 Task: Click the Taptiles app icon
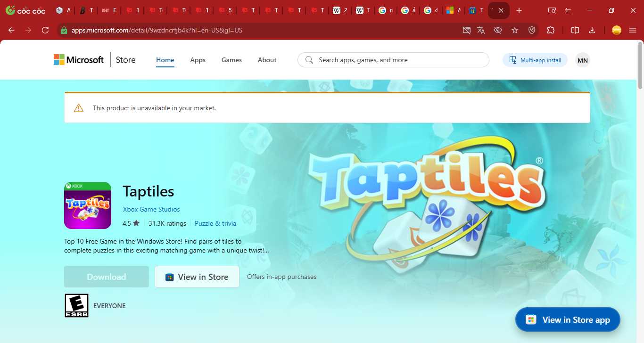pyautogui.click(x=88, y=205)
